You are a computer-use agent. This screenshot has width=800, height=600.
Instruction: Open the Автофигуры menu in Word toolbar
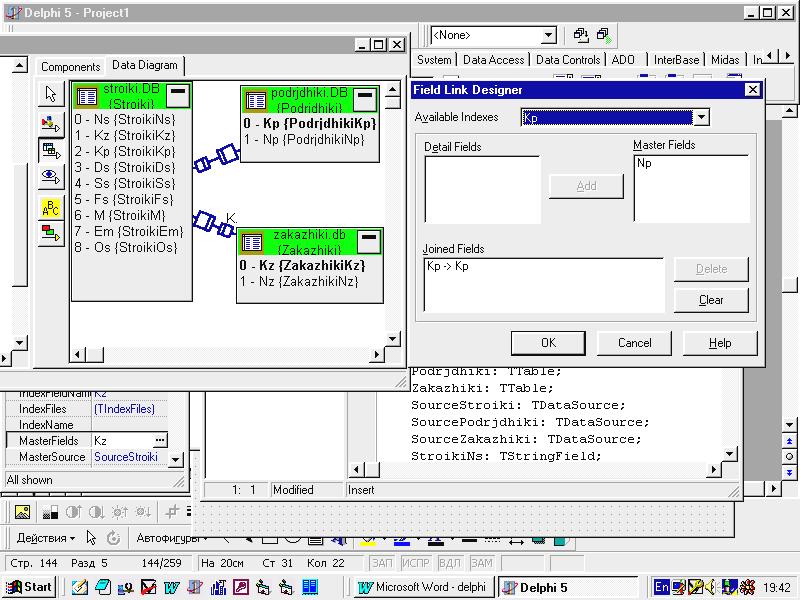point(171,538)
